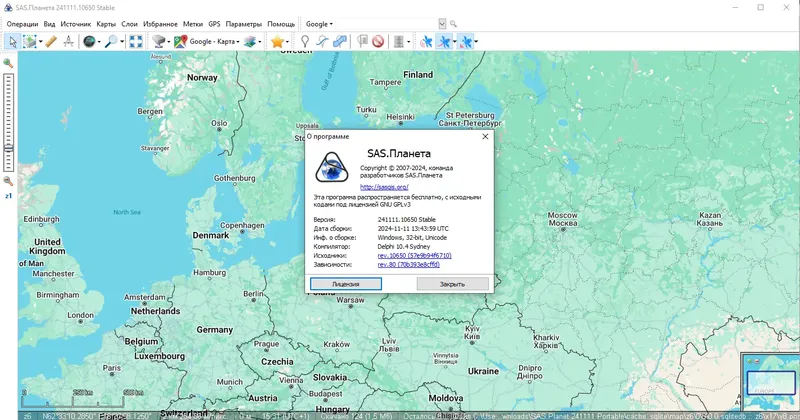Image resolution: width=800 pixels, height=420 pixels.
Task: Click the zoom in magnifier on left panel
Action: coord(8,63)
